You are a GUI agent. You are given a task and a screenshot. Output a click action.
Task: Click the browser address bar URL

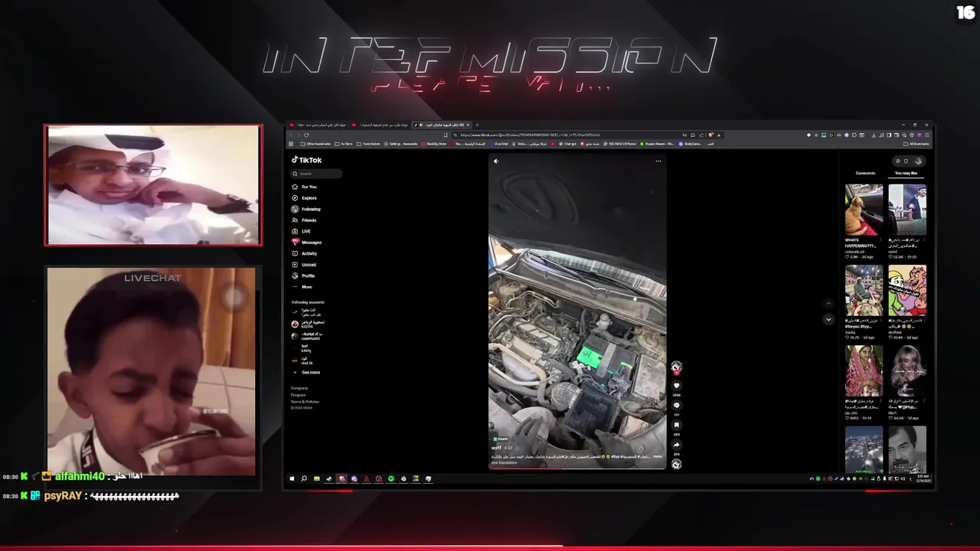point(530,135)
